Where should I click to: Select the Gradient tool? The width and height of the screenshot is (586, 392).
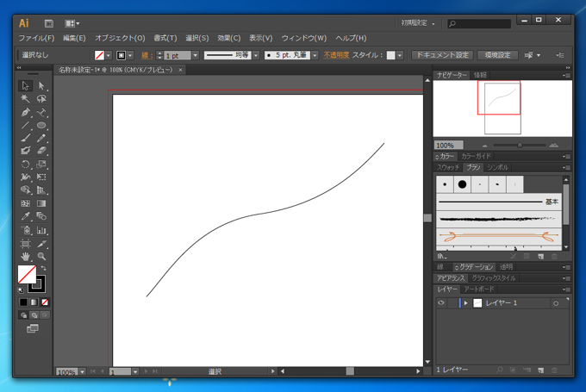click(x=41, y=203)
